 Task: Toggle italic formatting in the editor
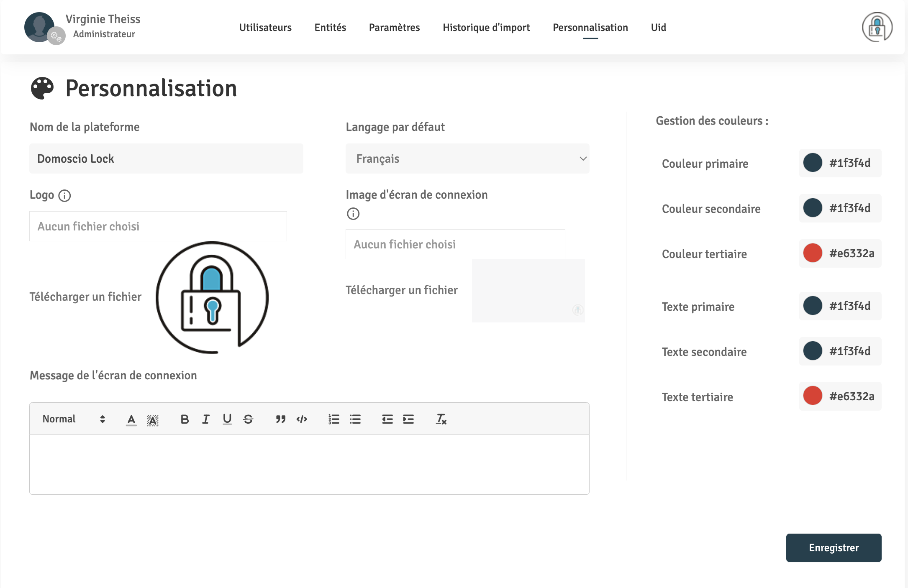pos(205,419)
